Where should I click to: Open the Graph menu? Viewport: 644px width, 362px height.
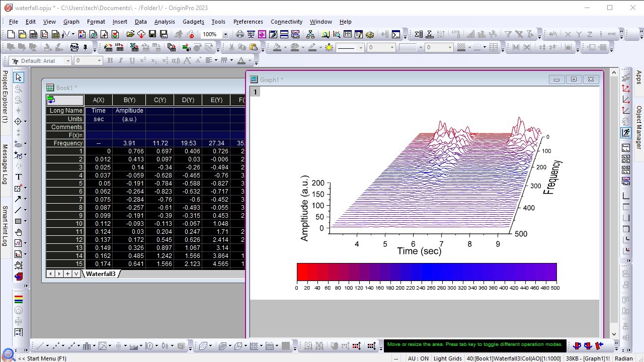(71, 22)
